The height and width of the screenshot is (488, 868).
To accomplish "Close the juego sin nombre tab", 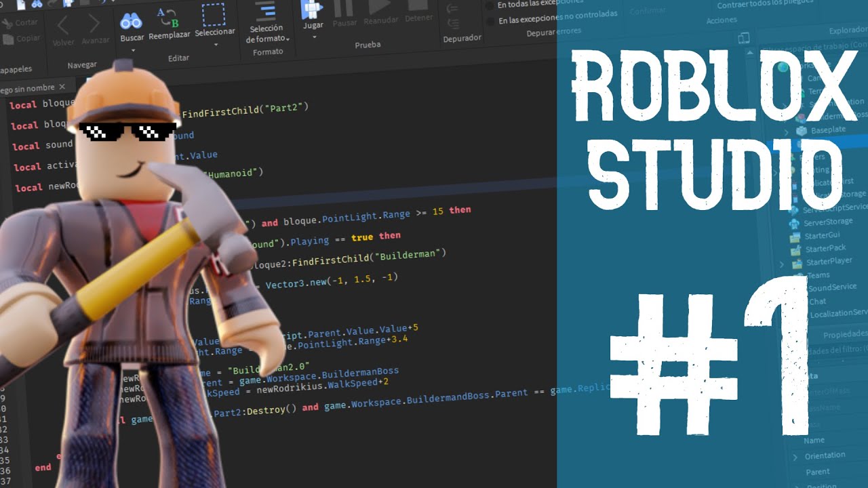I will pyautogui.click(x=62, y=87).
